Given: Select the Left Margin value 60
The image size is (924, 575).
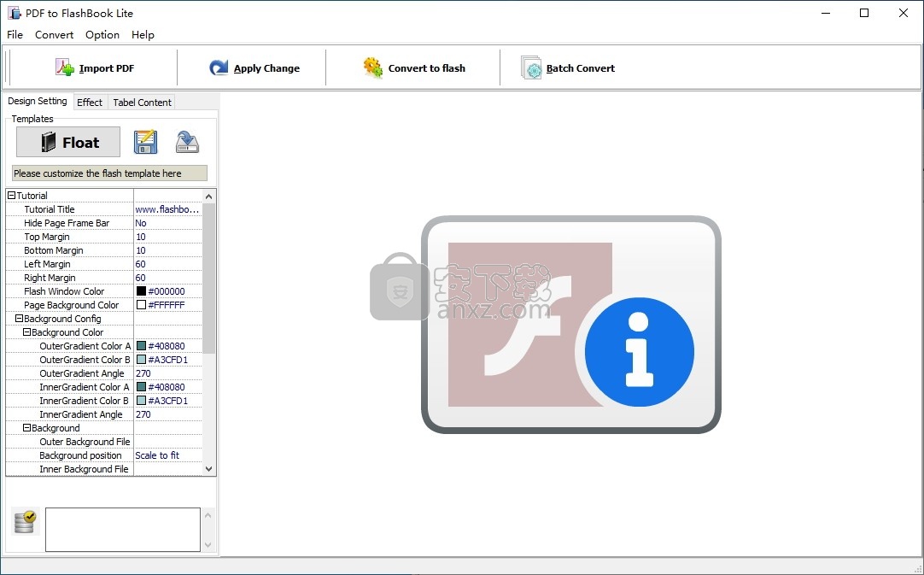Looking at the screenshot, I should pyautogui.click(x=168, y=264).
